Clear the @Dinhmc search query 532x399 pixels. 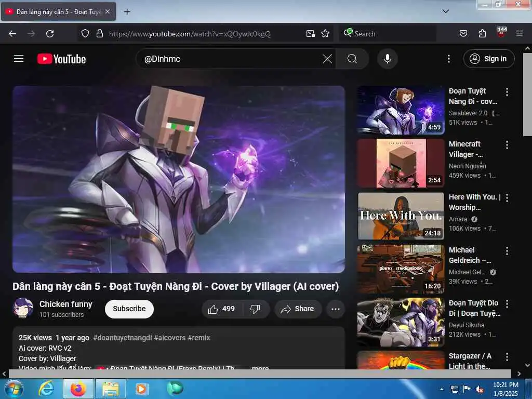click(x=327, y=59)
